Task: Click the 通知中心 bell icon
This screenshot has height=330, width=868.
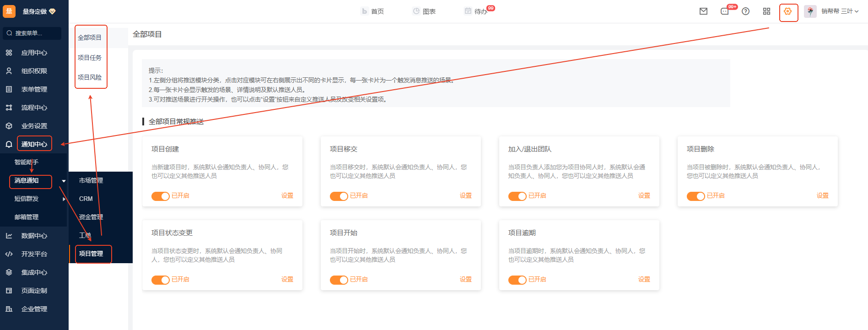Action: point(9,144)
